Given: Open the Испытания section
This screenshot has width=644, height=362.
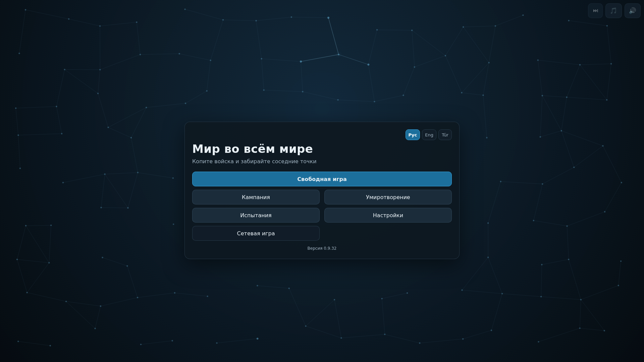Looking at the screenshot, I should [256, 215].
